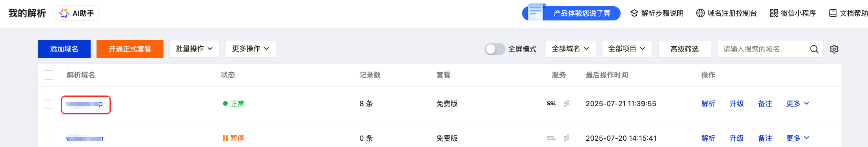This screenshot has width=868, height=147.
Task: Click 添加域名 button
Action: pyautogui.click(x=64, y=49)
